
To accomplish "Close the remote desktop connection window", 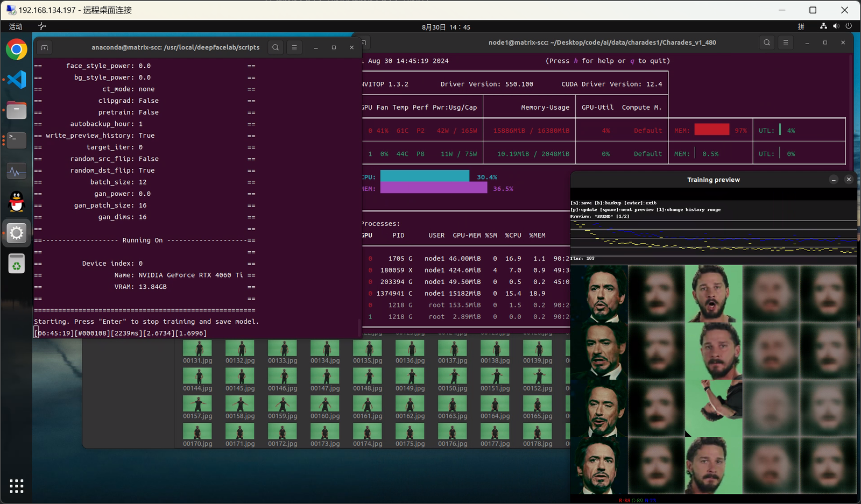I will click(x=844, y=10).
